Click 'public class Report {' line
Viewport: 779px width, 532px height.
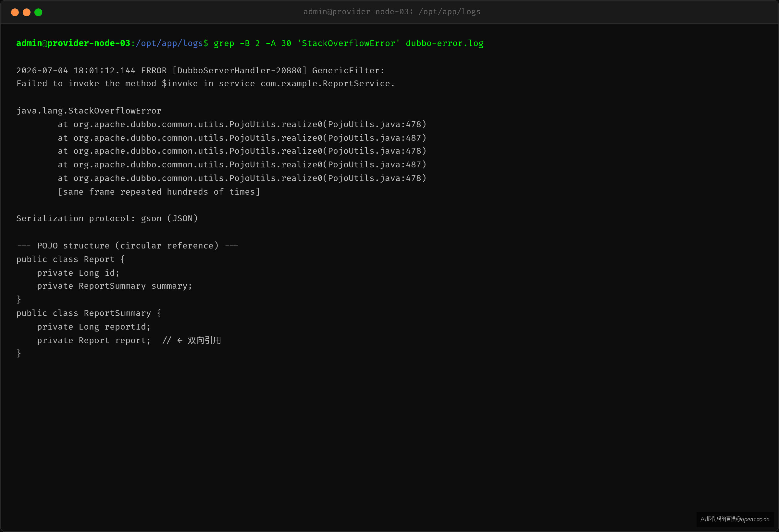[70, 259]
